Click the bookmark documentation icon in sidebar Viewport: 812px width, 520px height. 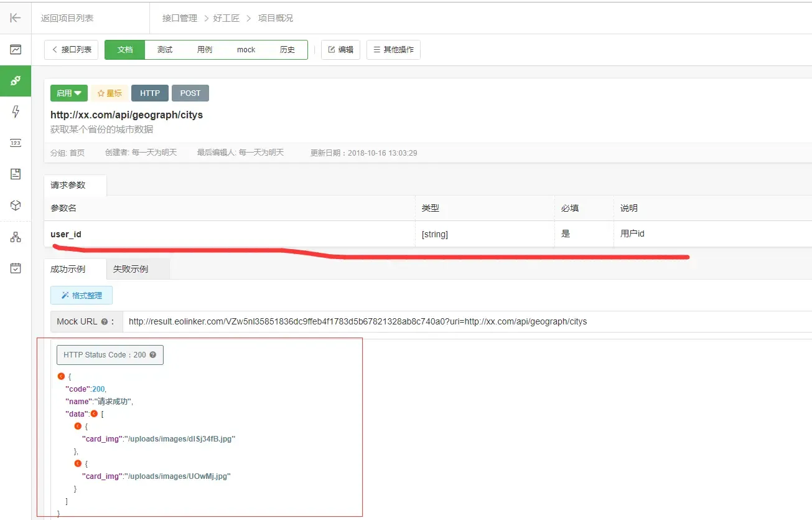coord(15,174)
